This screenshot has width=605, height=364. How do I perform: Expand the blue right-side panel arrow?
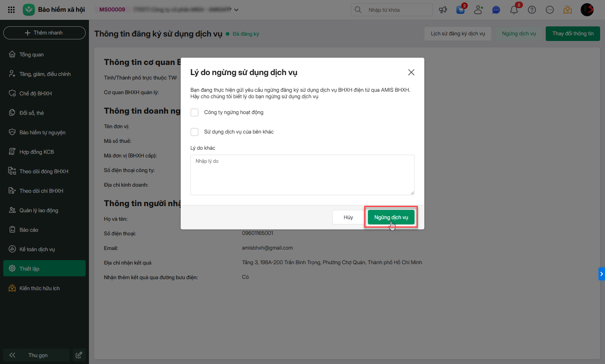[x=602, y=274]
